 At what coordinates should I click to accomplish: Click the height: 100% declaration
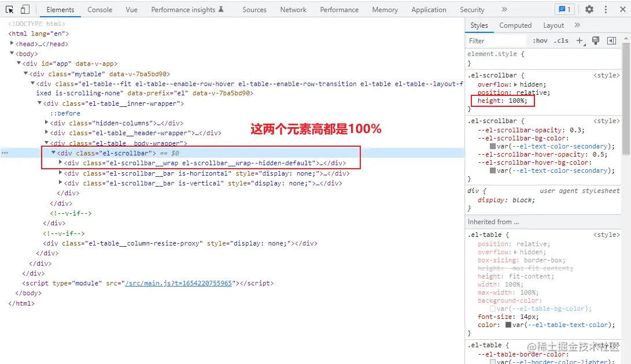point(502,101)
